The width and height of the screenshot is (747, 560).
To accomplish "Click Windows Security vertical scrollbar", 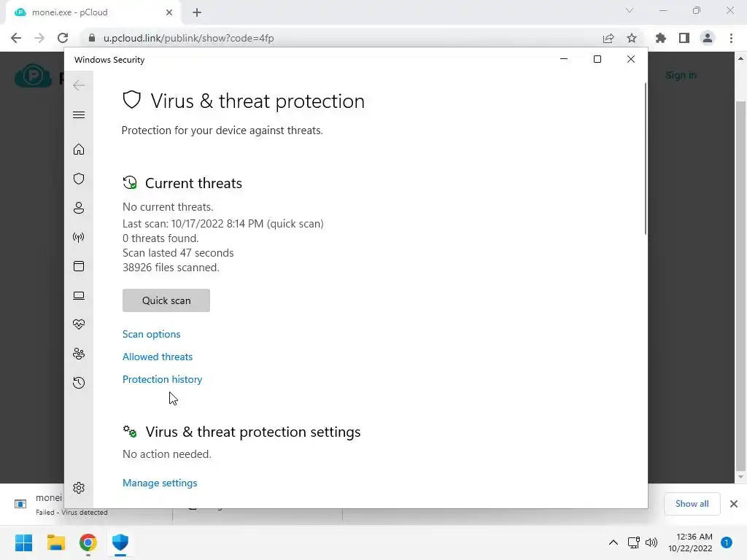I will (x=646, y=158).
